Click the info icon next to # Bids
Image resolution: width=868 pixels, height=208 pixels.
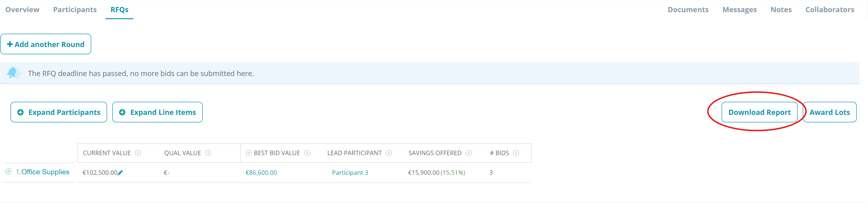point(516,153)
